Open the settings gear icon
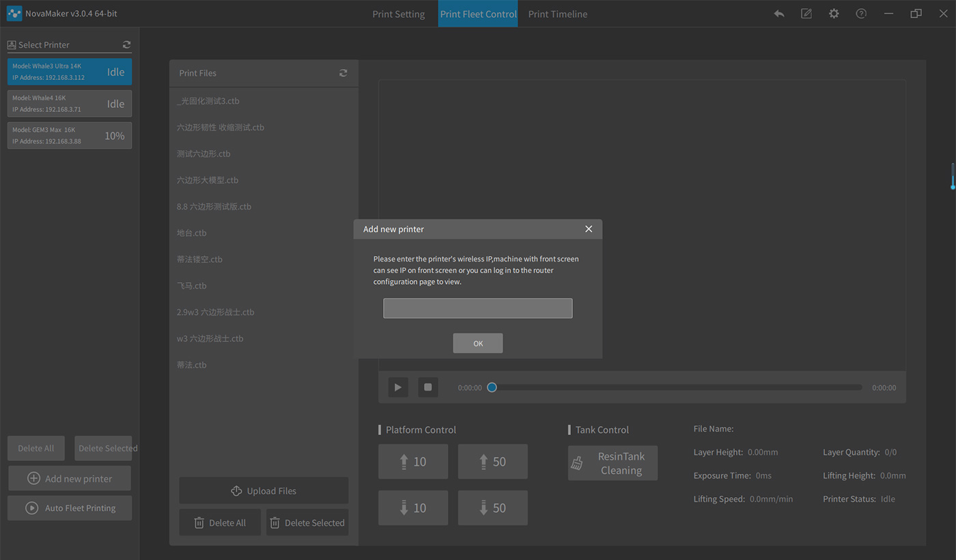Screen dimensions: 956x560 pyautogui.click(x=834, y=14)
